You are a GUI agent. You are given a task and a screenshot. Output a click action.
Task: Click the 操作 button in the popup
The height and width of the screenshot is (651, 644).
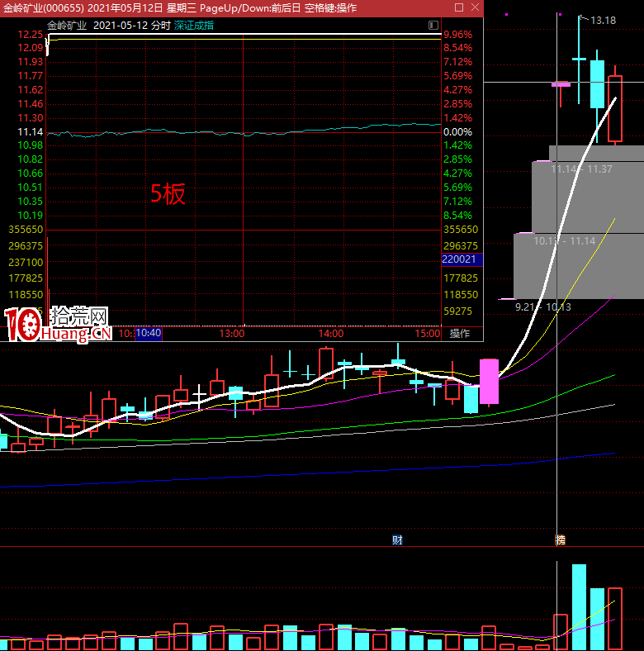[459, 334]
